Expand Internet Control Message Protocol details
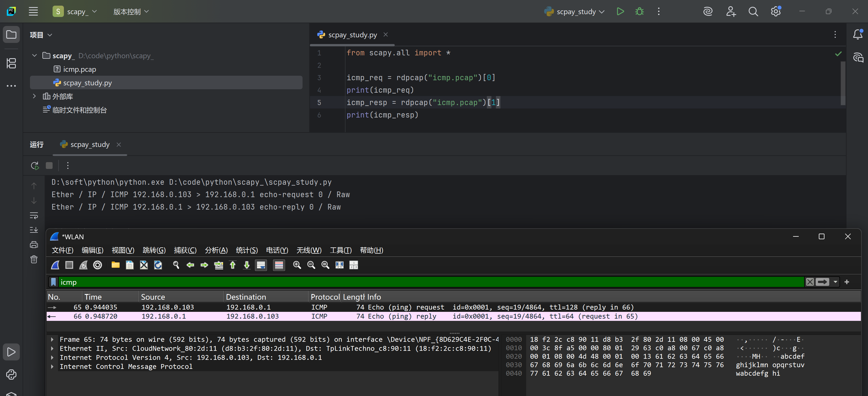This screenshot has height=396, width=868. (52, 366)
